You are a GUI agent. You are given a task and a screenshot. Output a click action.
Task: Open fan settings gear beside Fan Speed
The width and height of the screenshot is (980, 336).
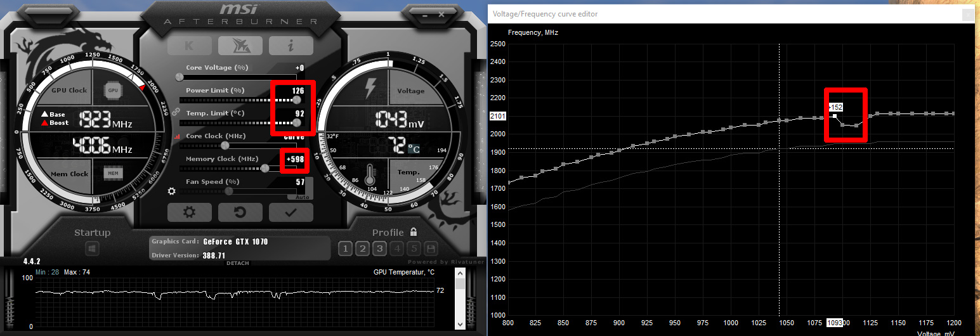tap(171, 191)
